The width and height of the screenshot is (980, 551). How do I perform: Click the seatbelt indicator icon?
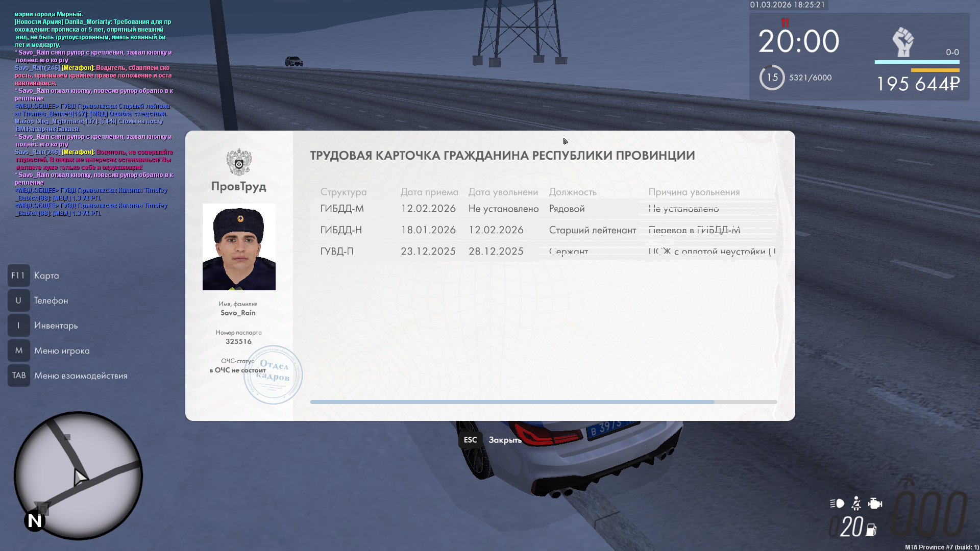point(856,504)
